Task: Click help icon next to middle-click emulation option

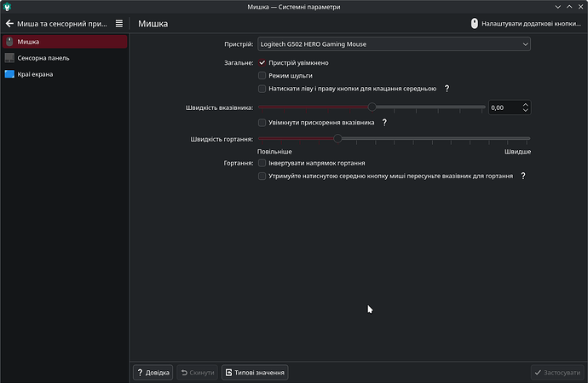Action: [x=447, y=89]
